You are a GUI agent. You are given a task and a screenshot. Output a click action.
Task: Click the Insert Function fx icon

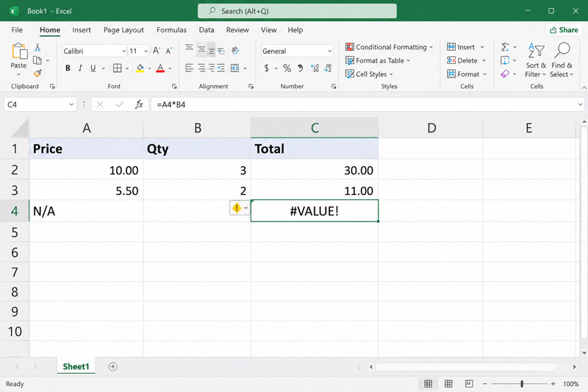[139, 104]
